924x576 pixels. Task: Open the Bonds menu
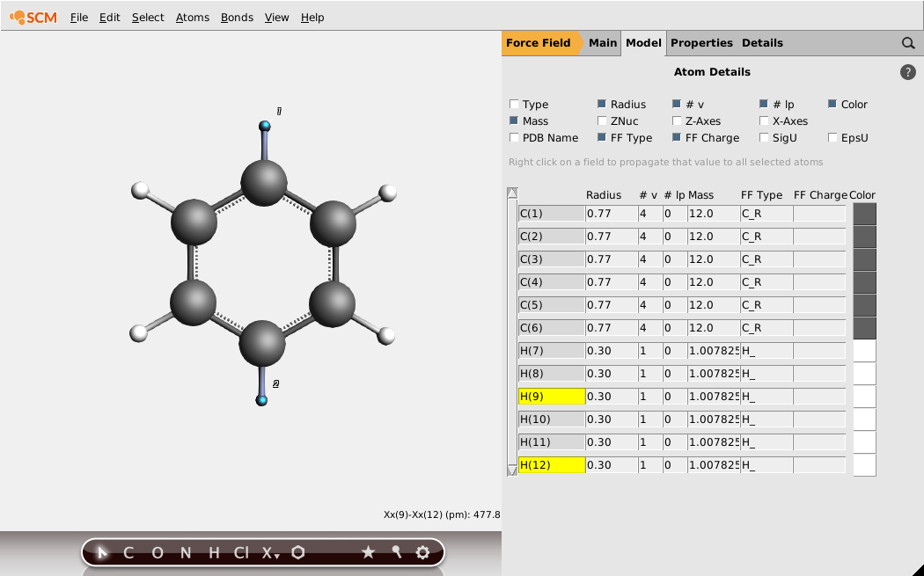tap(237, 17)
